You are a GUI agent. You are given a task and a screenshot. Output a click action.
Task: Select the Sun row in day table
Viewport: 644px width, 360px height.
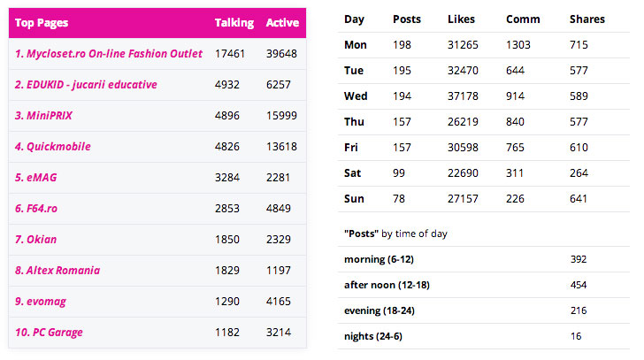(483, 199)
